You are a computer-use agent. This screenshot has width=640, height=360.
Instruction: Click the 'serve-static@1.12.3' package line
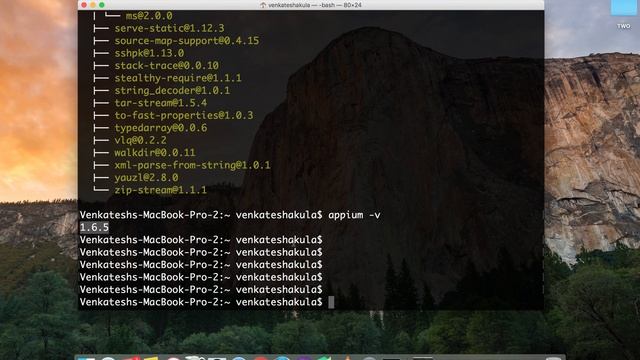click(x=169, y=28)
